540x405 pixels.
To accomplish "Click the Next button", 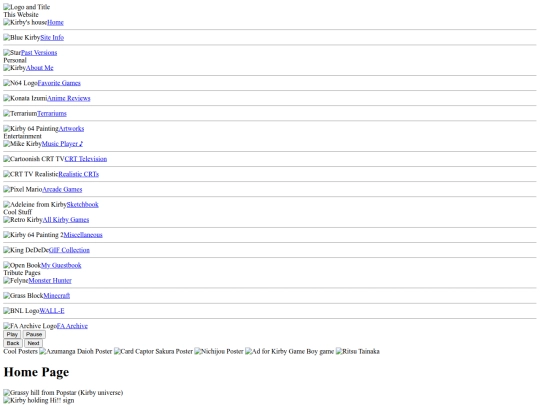I will tap(33, 343).
